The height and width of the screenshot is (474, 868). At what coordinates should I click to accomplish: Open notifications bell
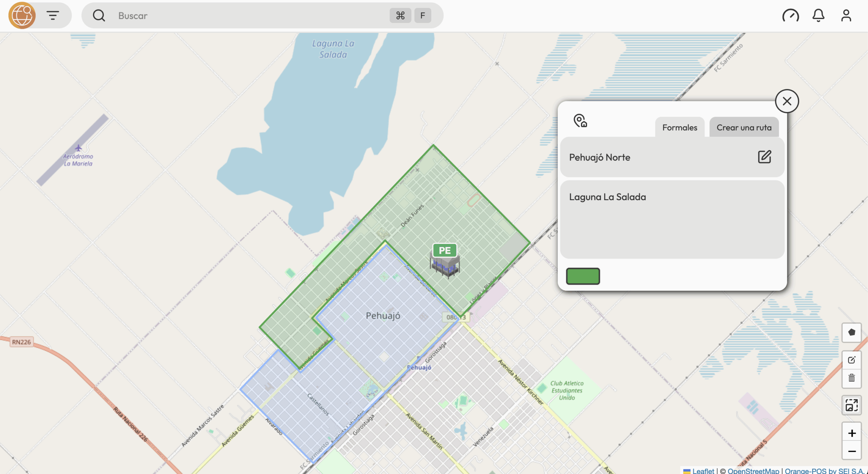[x=818, y=16]
